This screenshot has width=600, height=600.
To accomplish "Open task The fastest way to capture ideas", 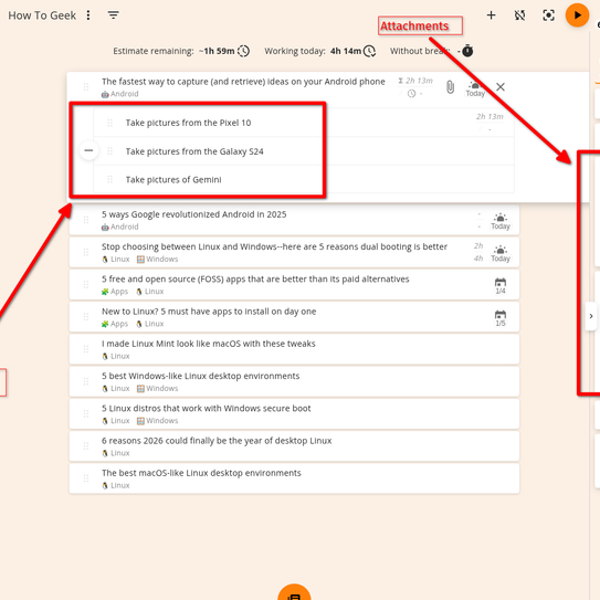I will [243, 82].
